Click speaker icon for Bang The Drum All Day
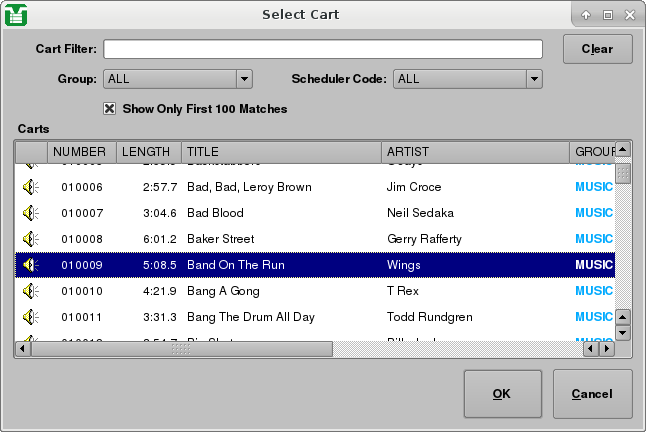The image size is (646, 432). (30, 317)
